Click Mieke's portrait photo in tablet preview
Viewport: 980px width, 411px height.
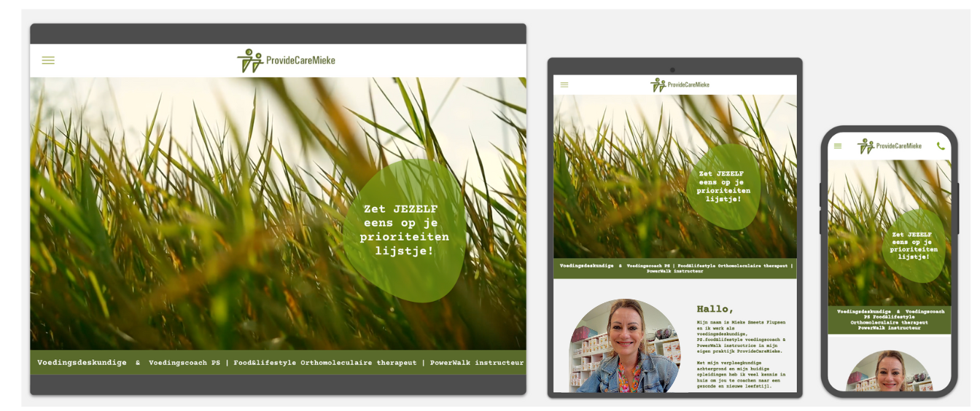coord(625,345)
